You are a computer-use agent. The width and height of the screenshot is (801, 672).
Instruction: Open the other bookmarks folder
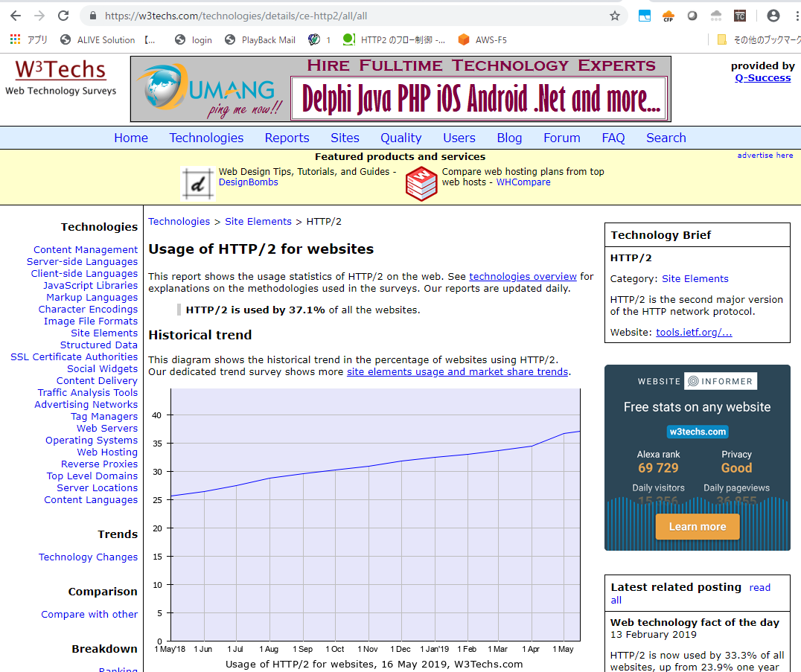(x=758, y=40)
